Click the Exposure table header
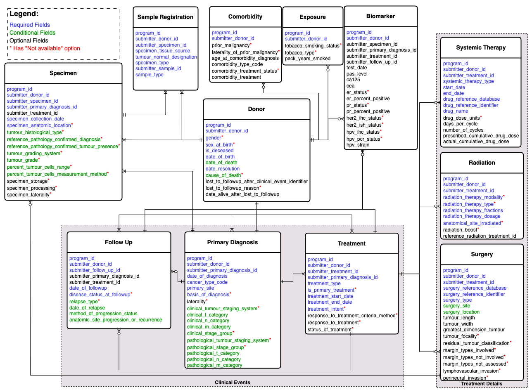 [312, 17]
